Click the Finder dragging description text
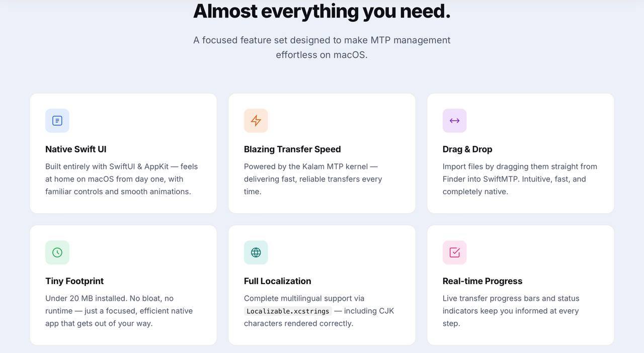 point(520,179)
